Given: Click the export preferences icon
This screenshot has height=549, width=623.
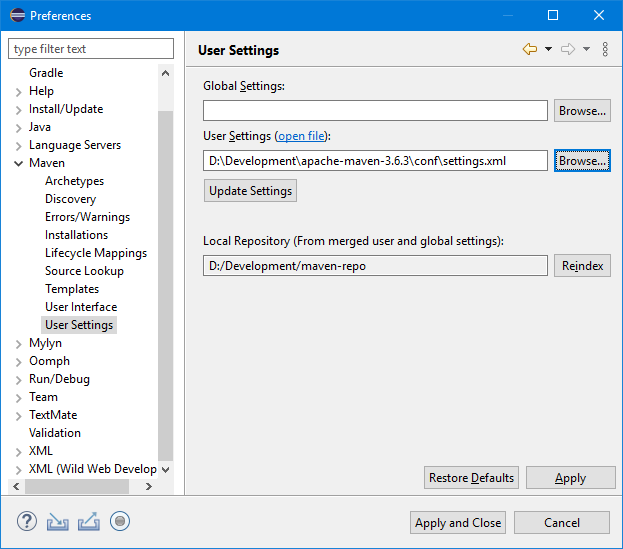Looking at the screenshot, I should pos(89,522).
